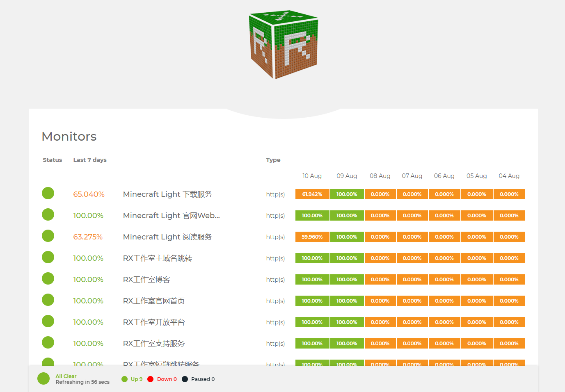565x392 pixels.
Task: Open the RX工作室官网首页 monitor
Action: click(154, 301)
